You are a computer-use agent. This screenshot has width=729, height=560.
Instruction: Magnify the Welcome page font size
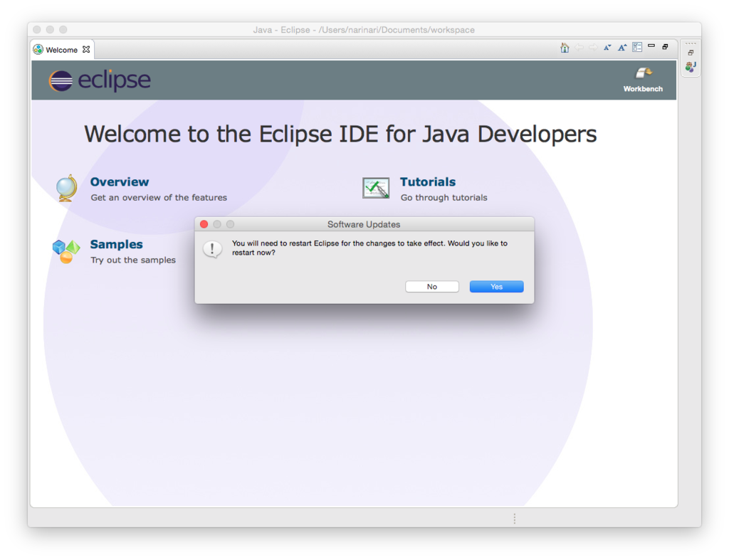coord(622,48)
